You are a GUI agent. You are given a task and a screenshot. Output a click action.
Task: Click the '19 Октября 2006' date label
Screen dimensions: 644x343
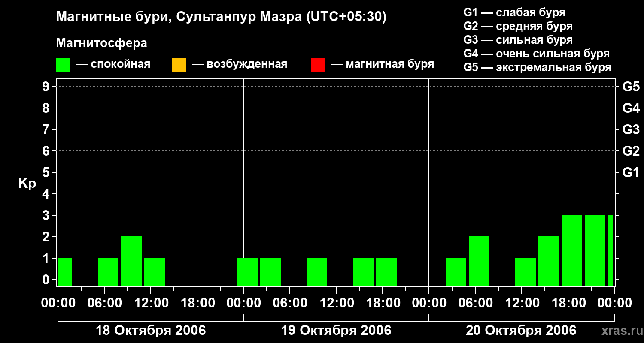pos(336,331)
